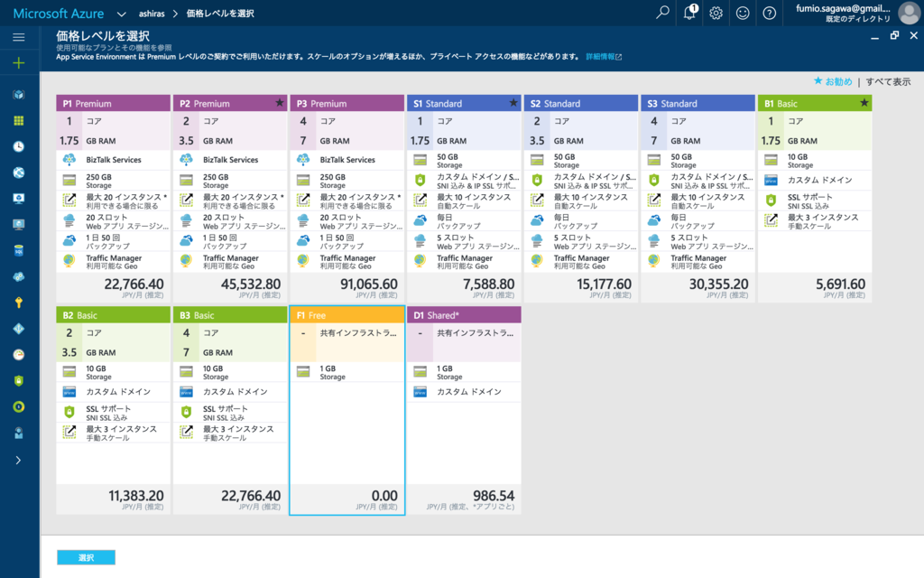Click the green plus New resource icon
The width and height of the screenshot is (924, 578).
(19, 62)
